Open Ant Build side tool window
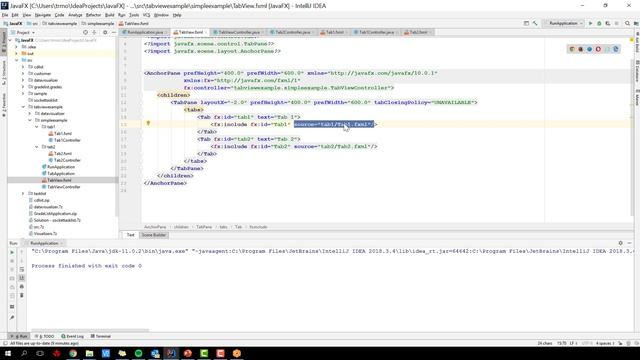 637,42
